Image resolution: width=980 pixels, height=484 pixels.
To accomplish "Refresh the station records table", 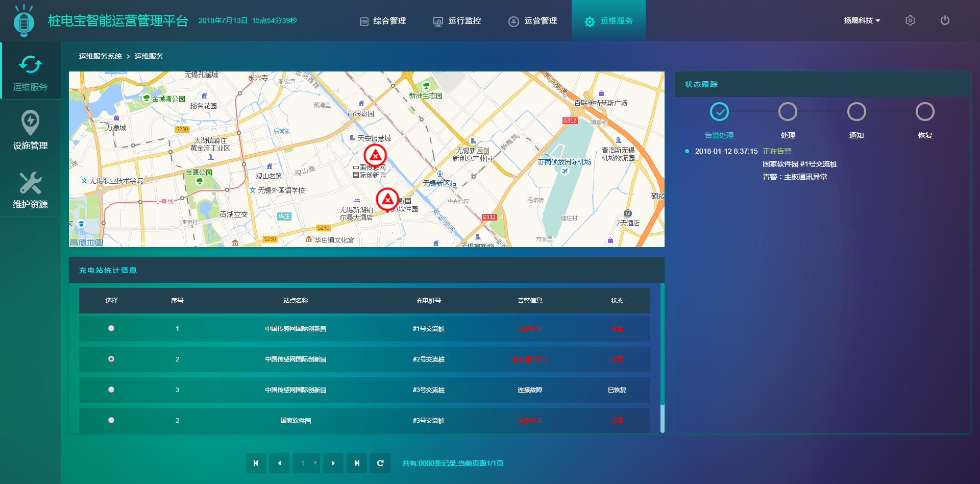I will 380,463.
